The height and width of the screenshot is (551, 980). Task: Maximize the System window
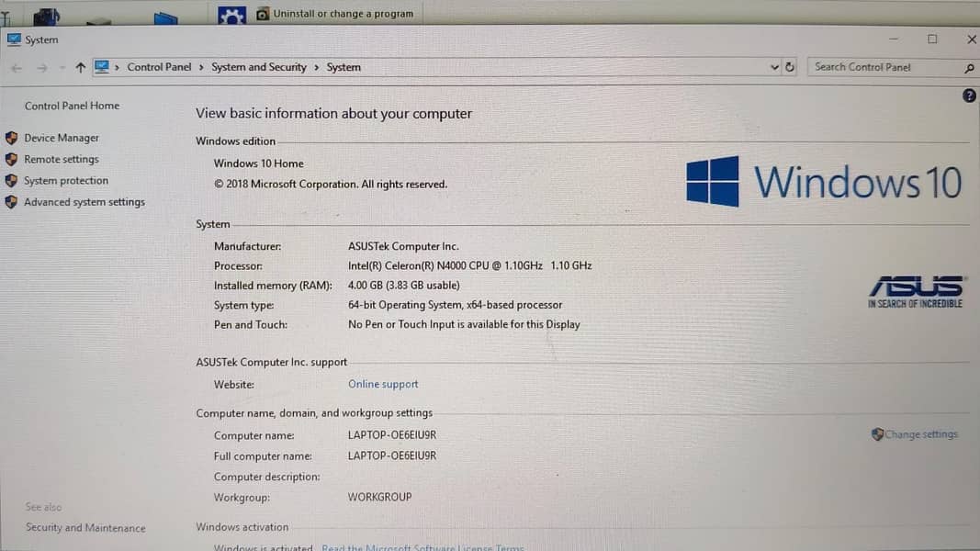pos(932,39)
